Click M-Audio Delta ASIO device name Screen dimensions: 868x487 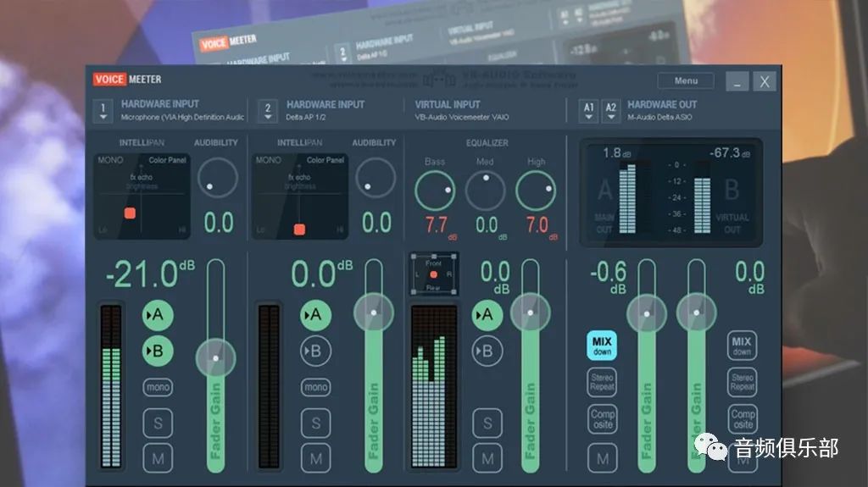659,118
